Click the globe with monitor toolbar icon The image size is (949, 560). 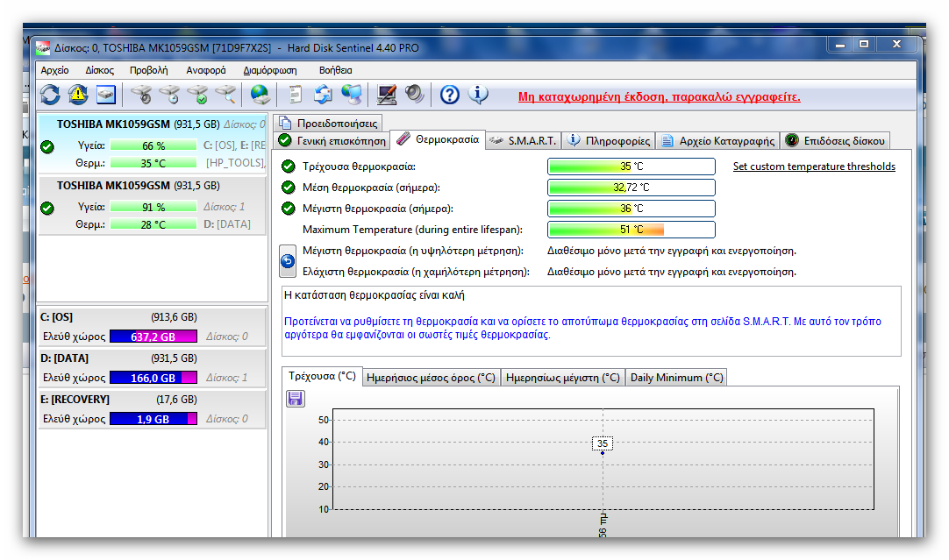click(x=352, y=95)
